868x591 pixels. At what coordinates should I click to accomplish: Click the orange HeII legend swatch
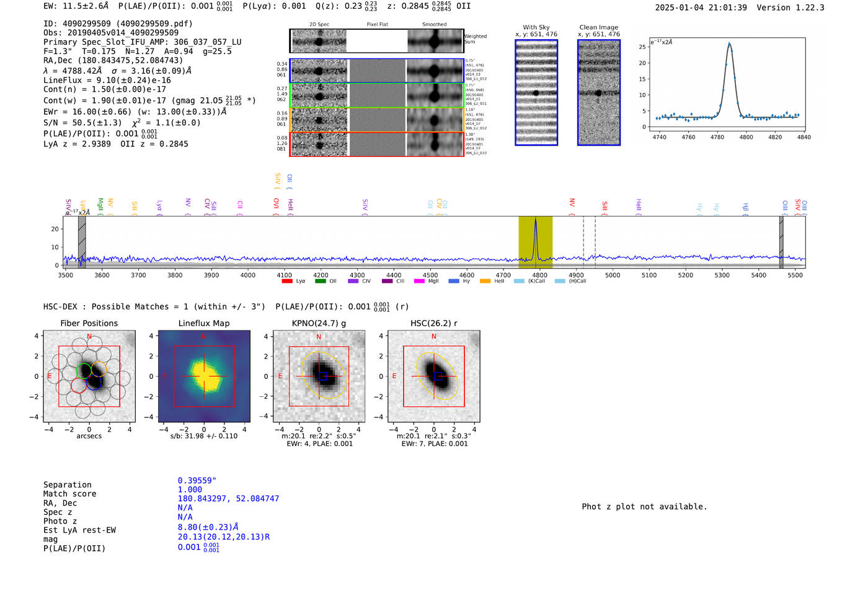(485, 281)
